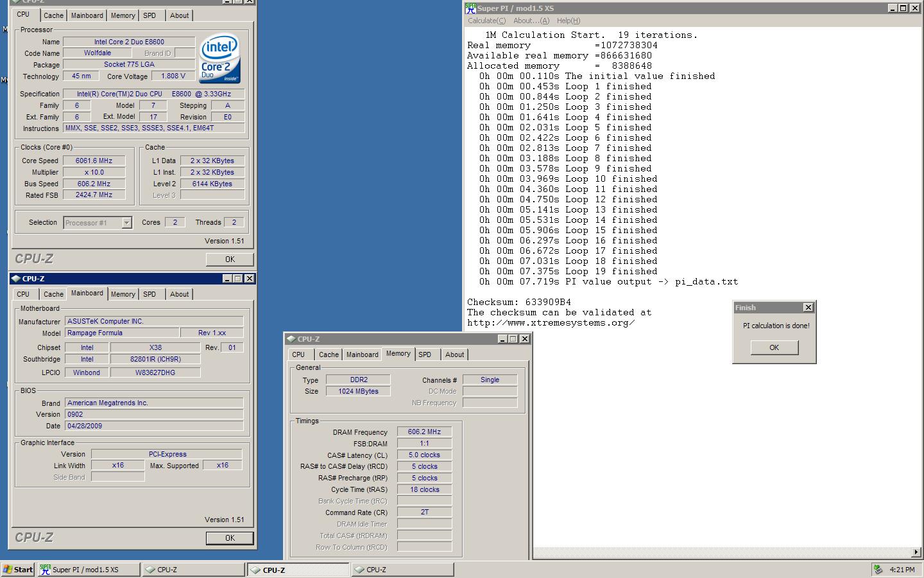The width and height of the screenshot is (924, 578).
Task: Click the Instructions field listing MMX, SSE
Action: click(154, 128)
